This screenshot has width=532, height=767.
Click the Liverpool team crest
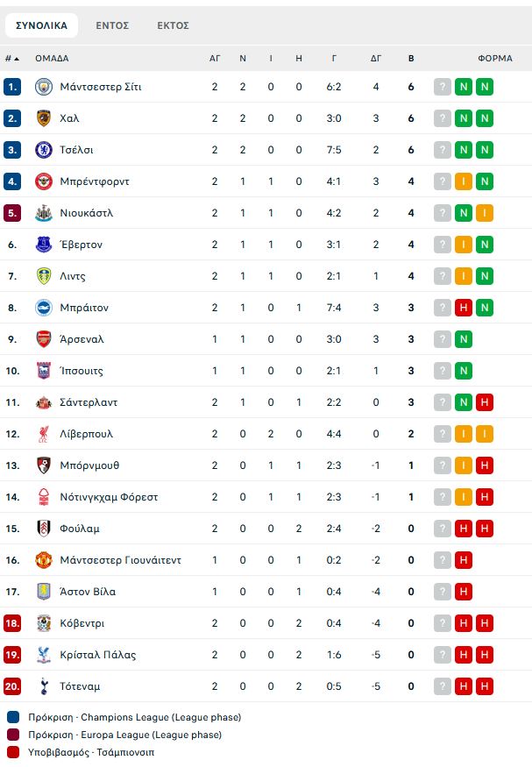[44, 434]
